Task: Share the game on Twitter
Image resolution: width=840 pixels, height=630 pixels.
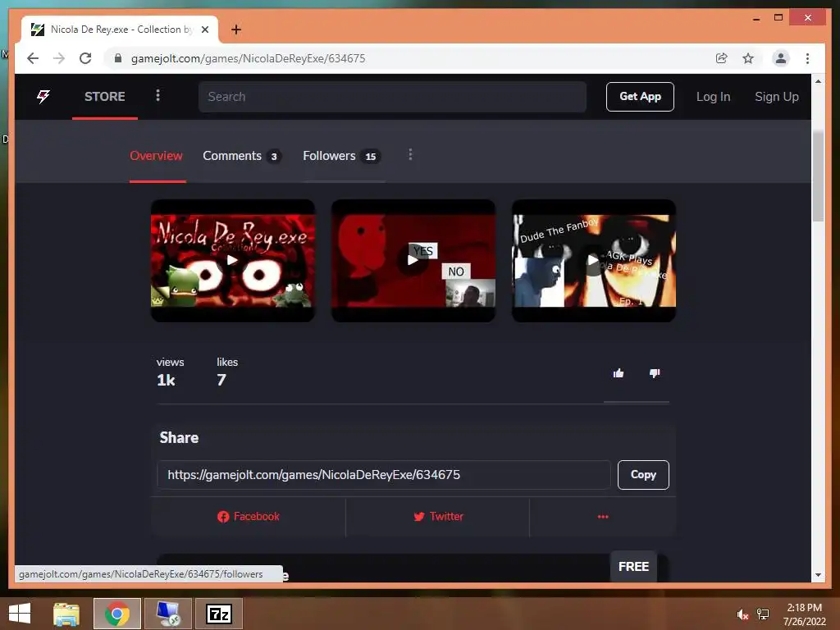Action: point(438,517)
